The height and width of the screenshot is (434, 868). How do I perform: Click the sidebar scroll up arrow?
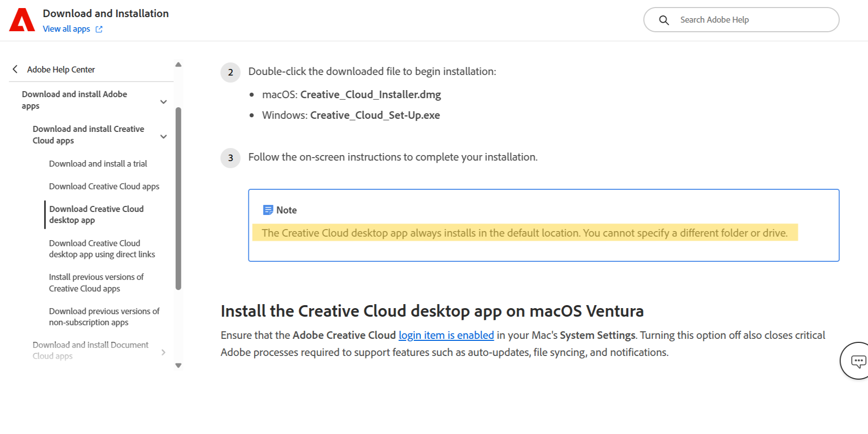tap(178, 64)
